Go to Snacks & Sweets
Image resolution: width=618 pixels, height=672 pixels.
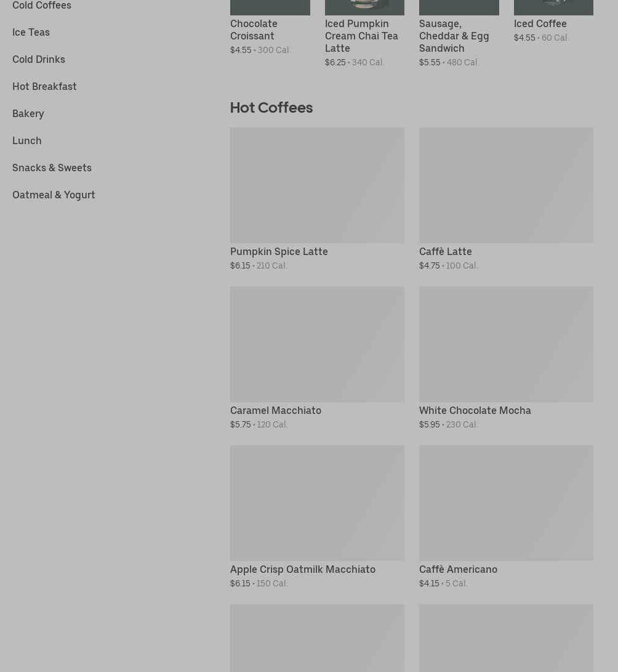coord(52,168)
